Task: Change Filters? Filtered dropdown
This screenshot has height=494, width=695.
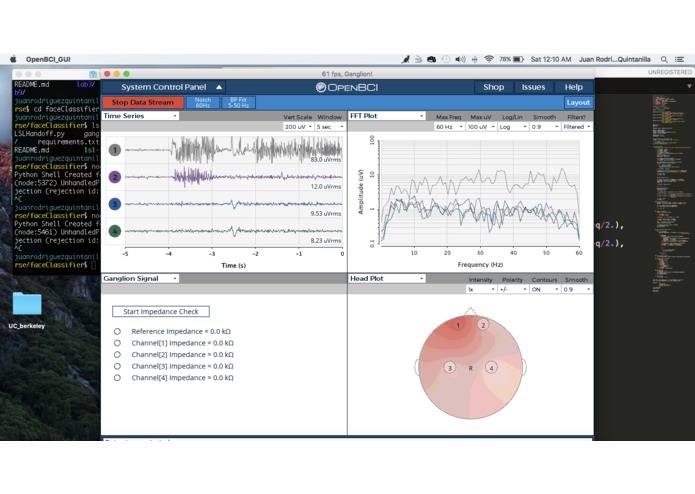Action: click(577, 127)
